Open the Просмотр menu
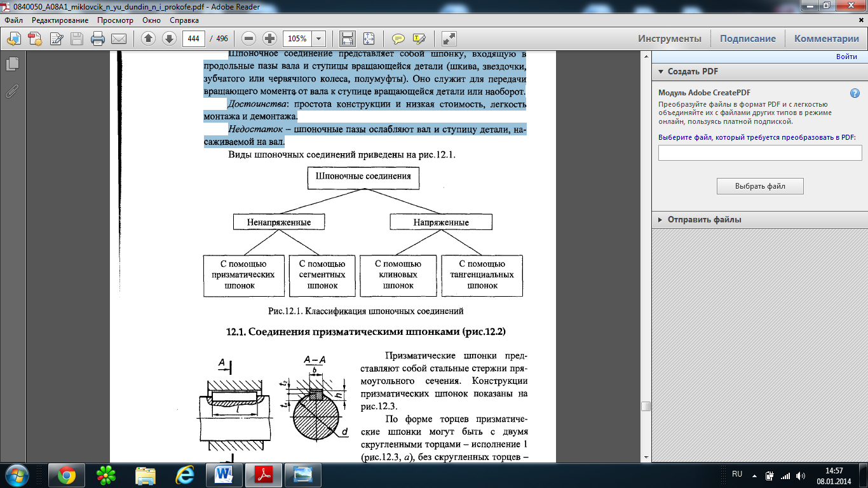Image resolution: width=868 pixels, height=488 pixels. (x=116, y=20)
